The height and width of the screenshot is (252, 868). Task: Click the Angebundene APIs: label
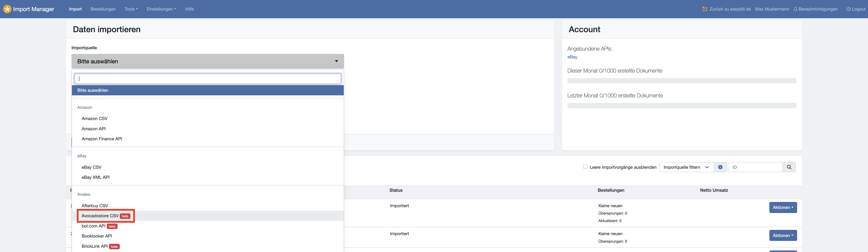590,49
